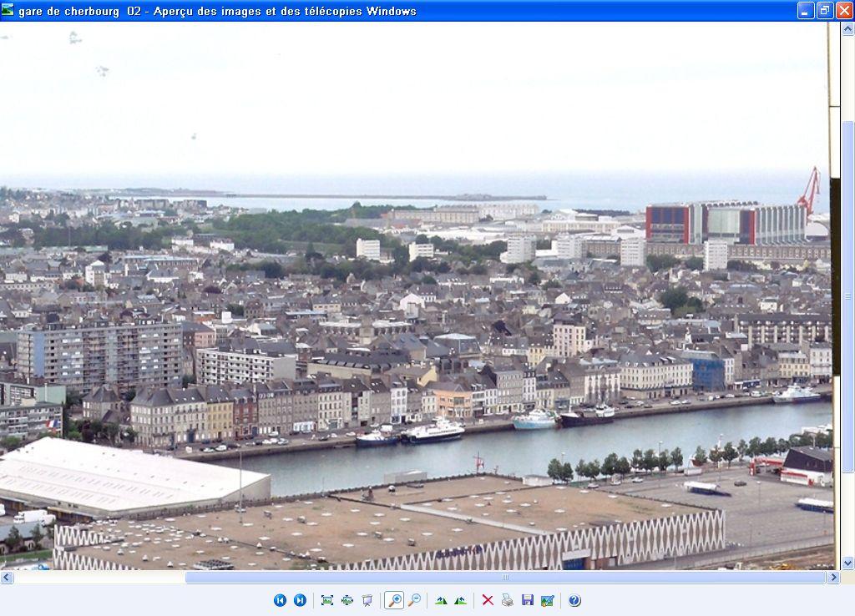This screenshot has height=616, width=855.
Task: Rotate the image counterclockwise
Action: (460, 600)
